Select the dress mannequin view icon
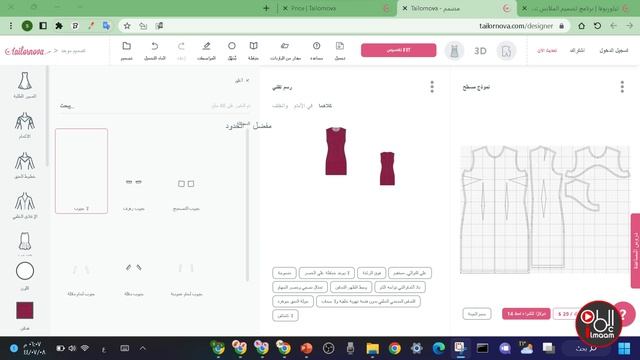This screenshot has height=360, width=640. [x=454, y=51]
